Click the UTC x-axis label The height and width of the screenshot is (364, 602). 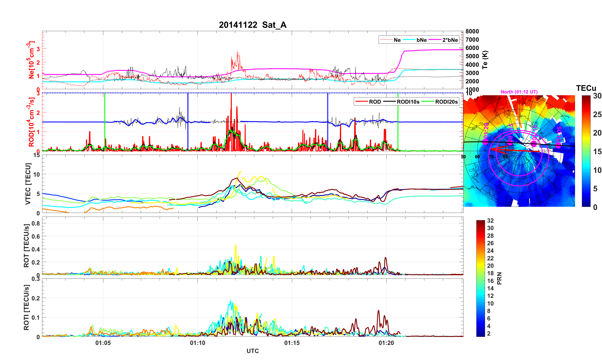[x=252, y=351]
